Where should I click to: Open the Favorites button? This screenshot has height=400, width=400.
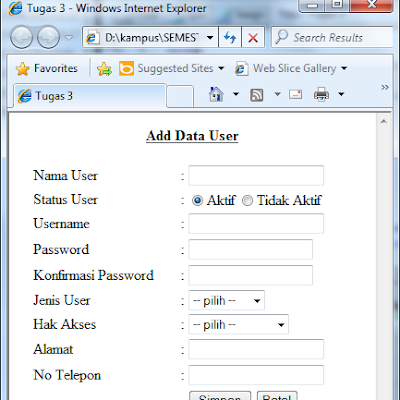point(47,68)
